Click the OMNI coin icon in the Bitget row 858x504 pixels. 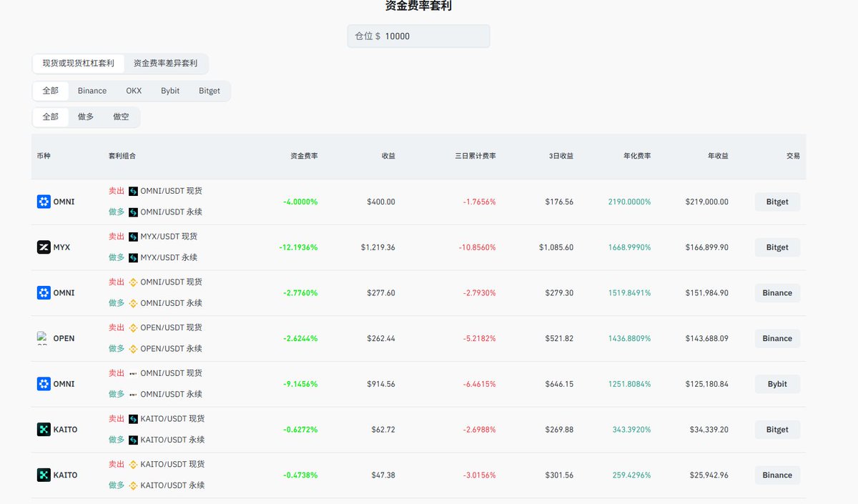(44, 202)
